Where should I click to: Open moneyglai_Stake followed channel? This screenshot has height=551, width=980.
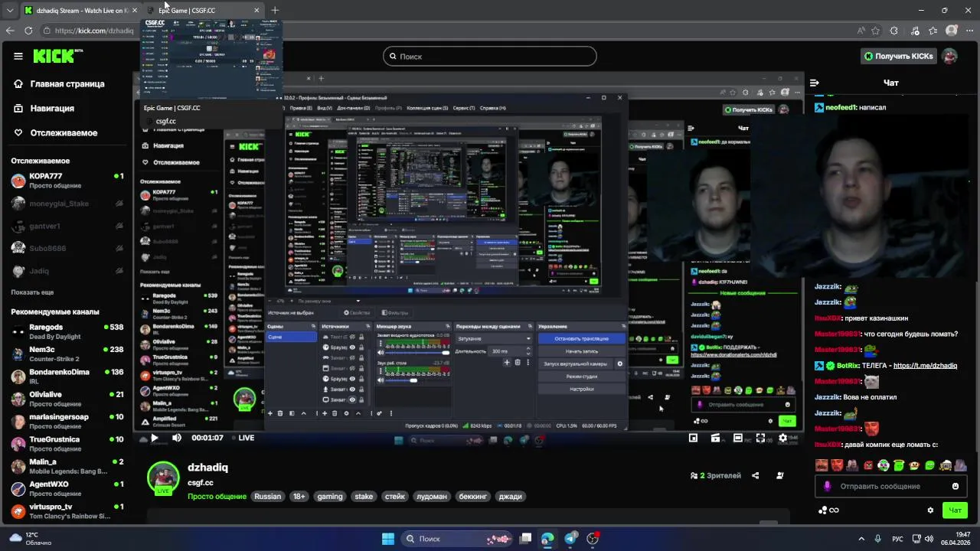[x=67, y=204]
